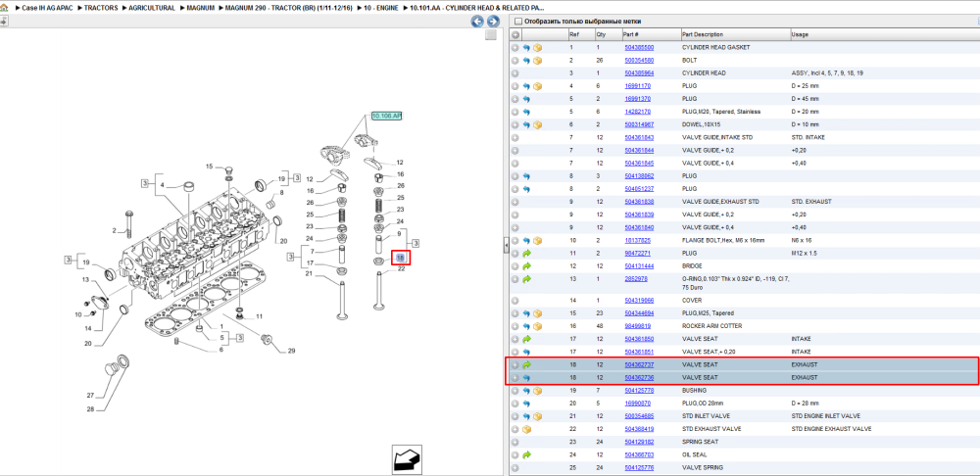The height and width of the screenshot is (476, 980).
Task: Open part number link 504385500
Action: point(639,47)
